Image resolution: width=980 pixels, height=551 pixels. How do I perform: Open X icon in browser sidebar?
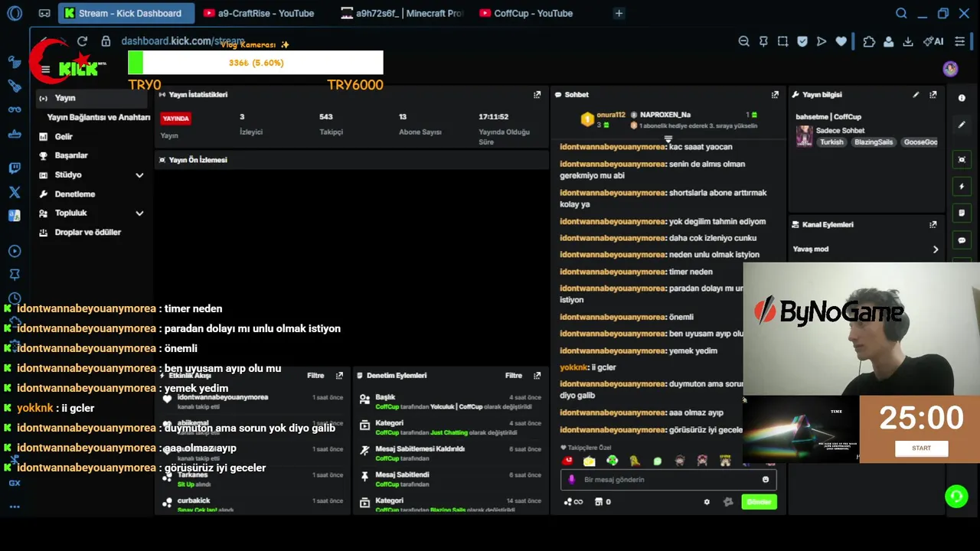[x=15, y=192]
